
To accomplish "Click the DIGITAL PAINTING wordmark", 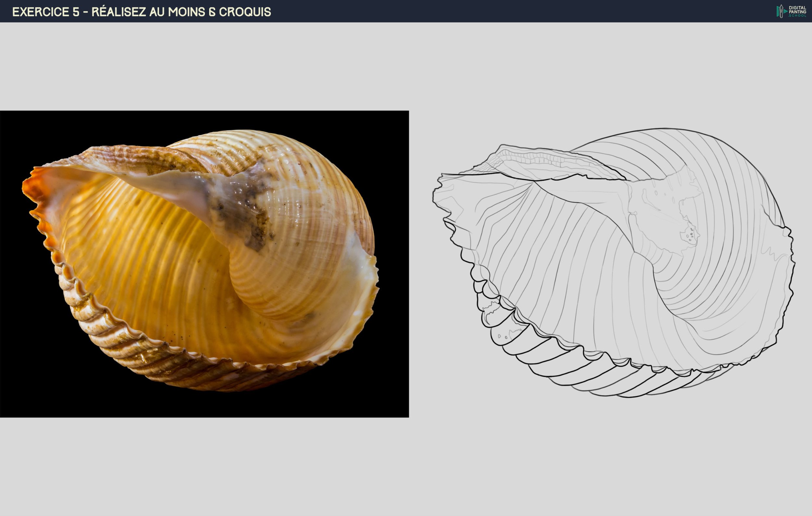I will 798,10.
